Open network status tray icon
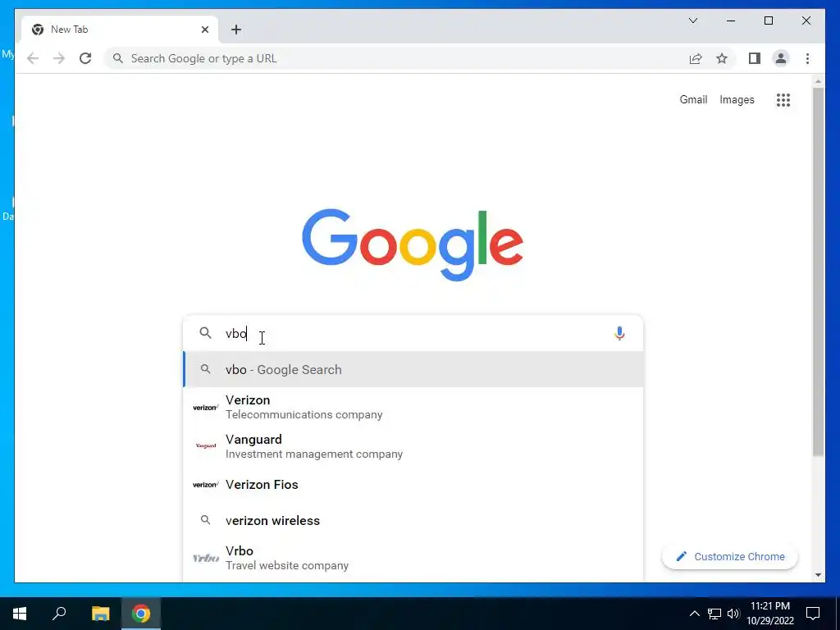This screenshot has height=630, width=840. pos(714,614)
